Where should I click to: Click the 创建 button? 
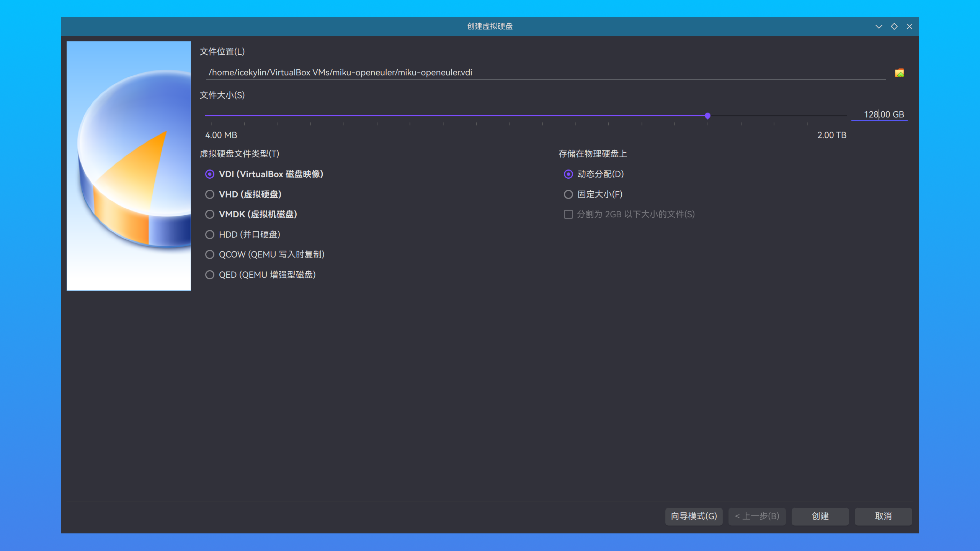point(820,516)
